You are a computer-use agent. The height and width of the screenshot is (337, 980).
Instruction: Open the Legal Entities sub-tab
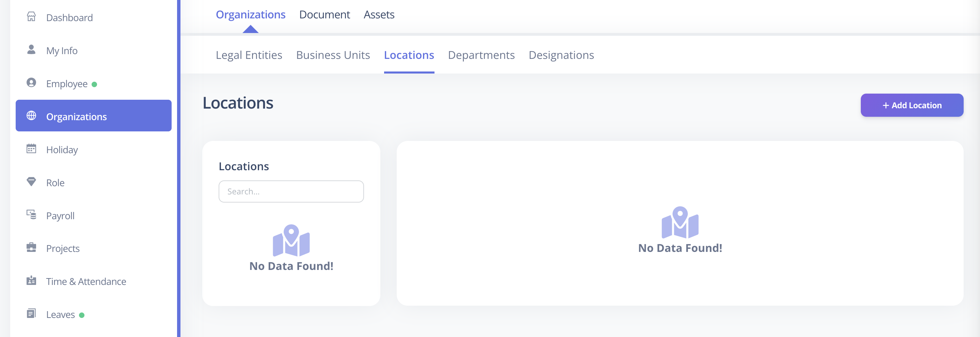249,55
